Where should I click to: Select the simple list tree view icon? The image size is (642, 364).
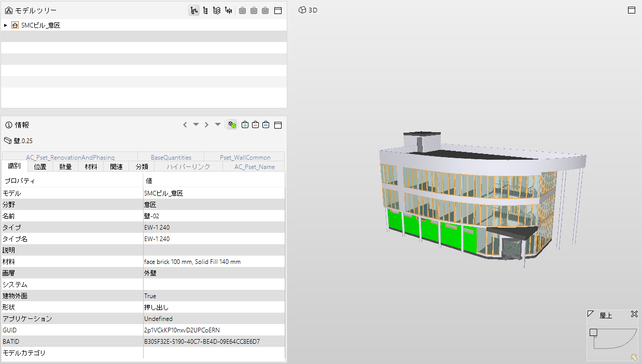click(x=206, y=10)
